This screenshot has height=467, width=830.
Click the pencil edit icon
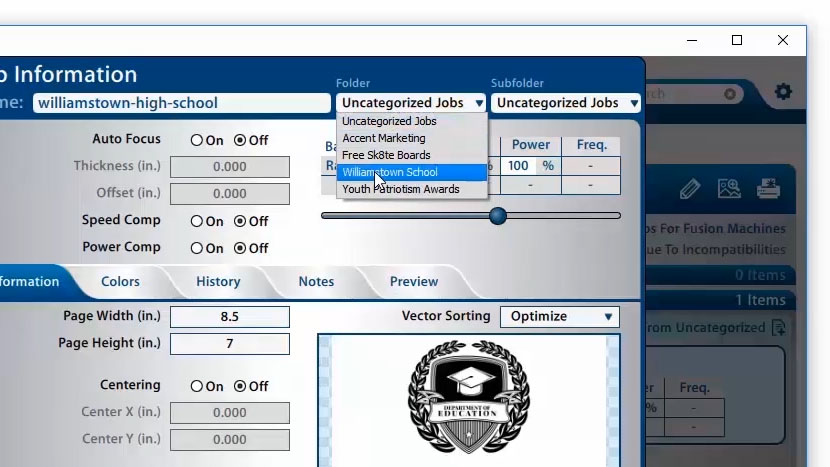[689, 188]
